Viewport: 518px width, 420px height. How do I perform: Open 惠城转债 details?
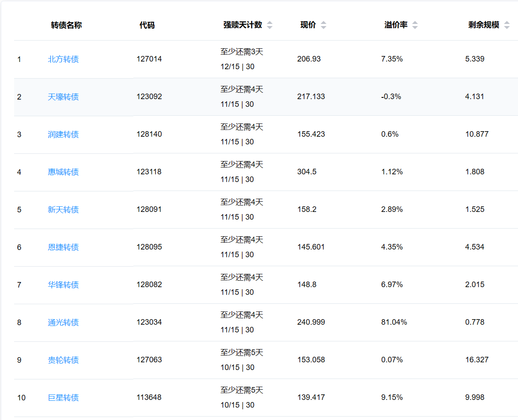[63, 172]
